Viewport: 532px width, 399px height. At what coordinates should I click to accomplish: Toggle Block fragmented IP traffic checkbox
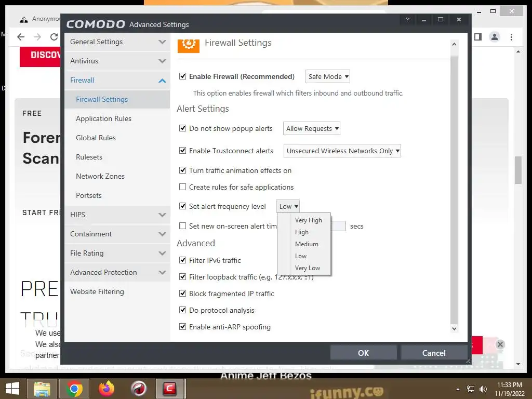182,293
